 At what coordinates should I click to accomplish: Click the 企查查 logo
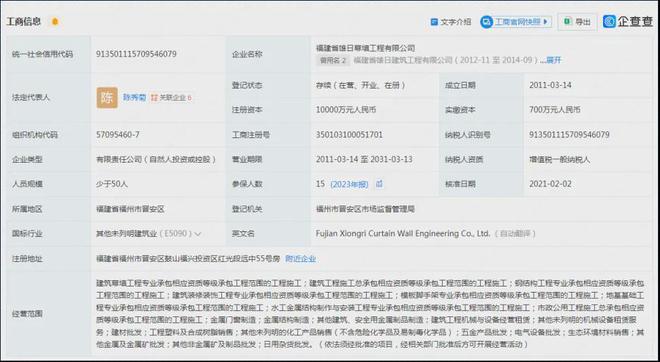pyautogui.click(x=628, y=21)
